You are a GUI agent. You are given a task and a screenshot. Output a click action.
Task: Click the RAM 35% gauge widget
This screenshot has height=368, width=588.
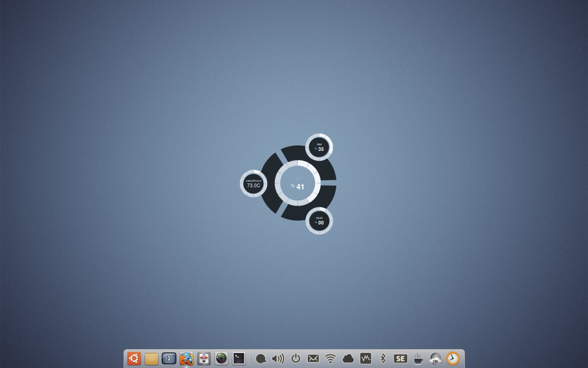319,147
